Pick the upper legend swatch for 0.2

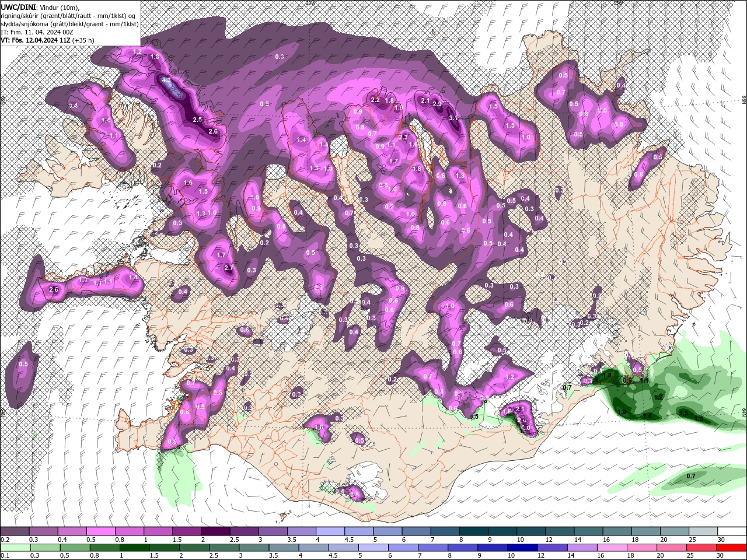coord(15,531)
